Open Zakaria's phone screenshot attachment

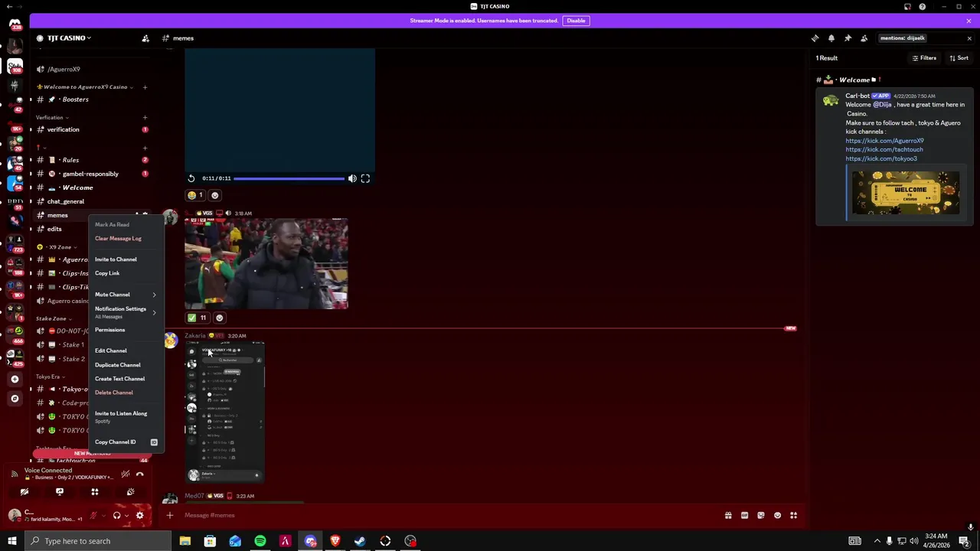coord(224,412)
